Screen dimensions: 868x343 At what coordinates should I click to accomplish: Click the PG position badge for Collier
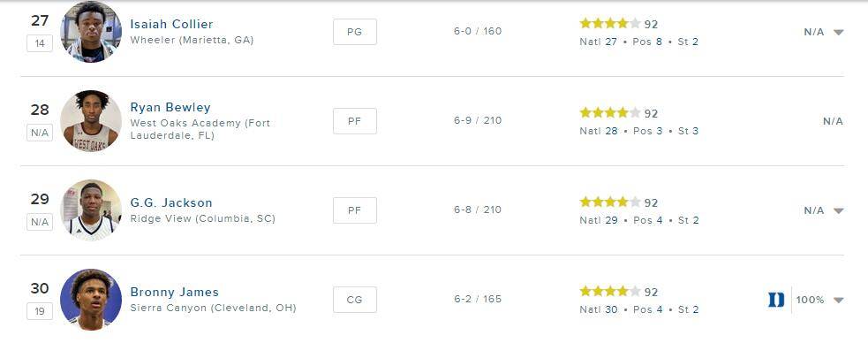click(x=355, y=32)
